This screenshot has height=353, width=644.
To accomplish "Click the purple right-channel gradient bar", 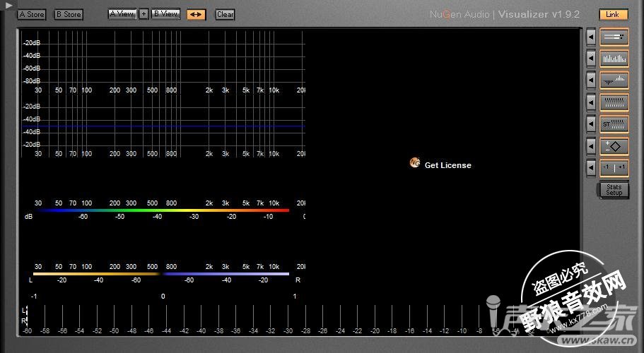I will (x=226, y=274).
